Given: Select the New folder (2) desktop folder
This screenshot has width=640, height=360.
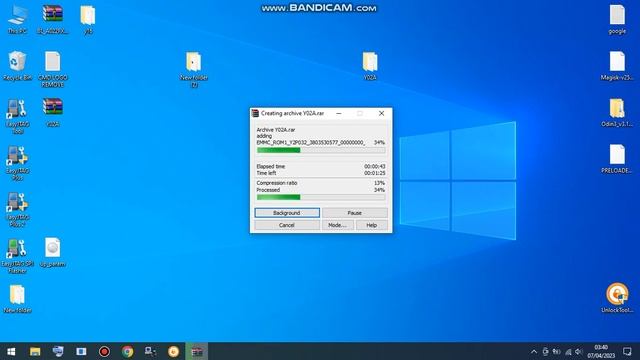Looking at the screenshot, I should tap(194, 69).
